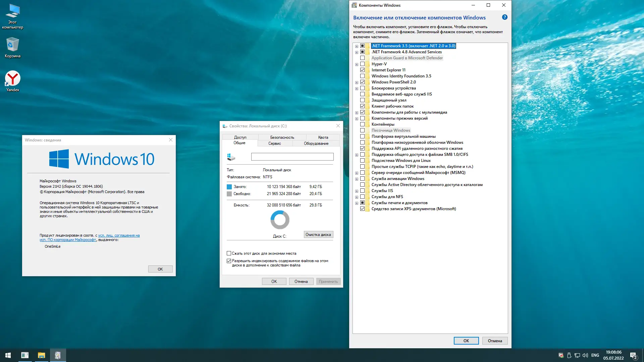Viewport: 644px width, 362px height.
Task: Open the Start menu Windows button
Action: 8,355
